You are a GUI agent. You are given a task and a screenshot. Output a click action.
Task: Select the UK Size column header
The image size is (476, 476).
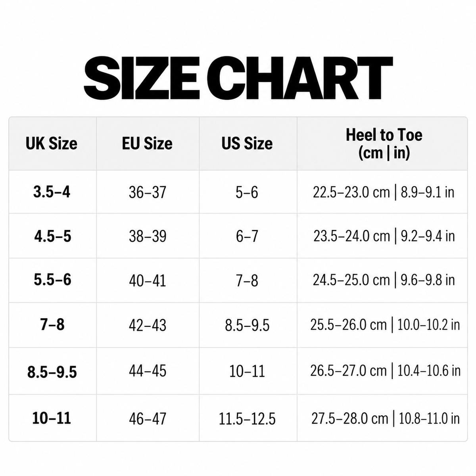(x=52, y=144)
